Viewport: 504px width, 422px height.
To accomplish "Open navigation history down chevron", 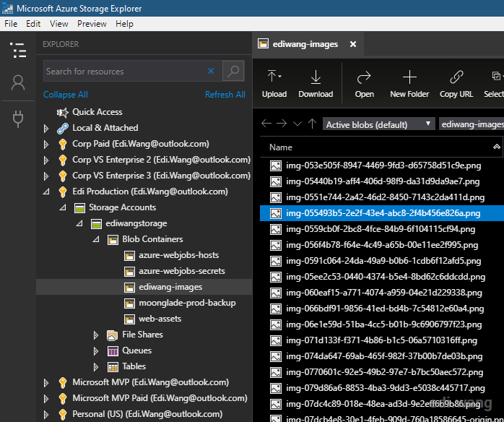I will point(297,124).
